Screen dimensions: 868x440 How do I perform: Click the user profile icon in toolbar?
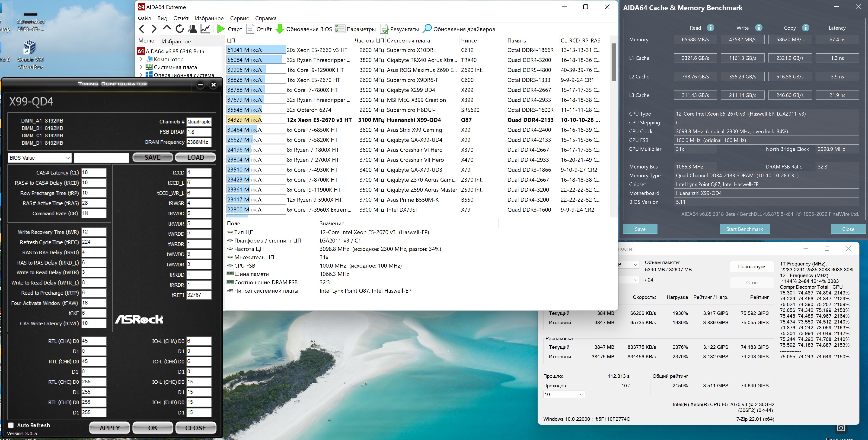click(192, 29)
